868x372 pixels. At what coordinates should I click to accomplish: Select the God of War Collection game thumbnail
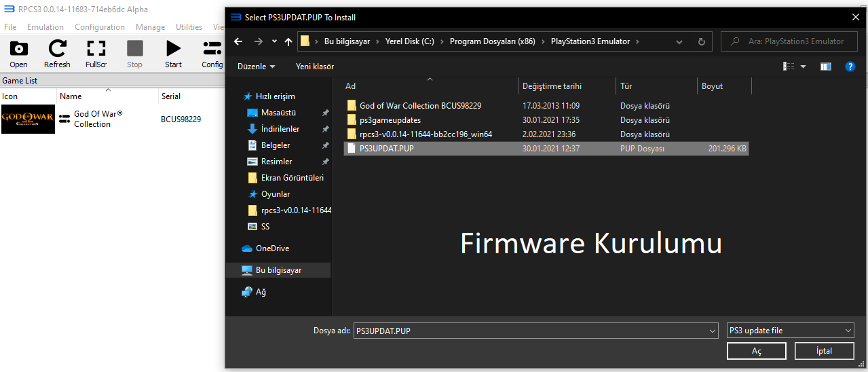coord(28,119)
